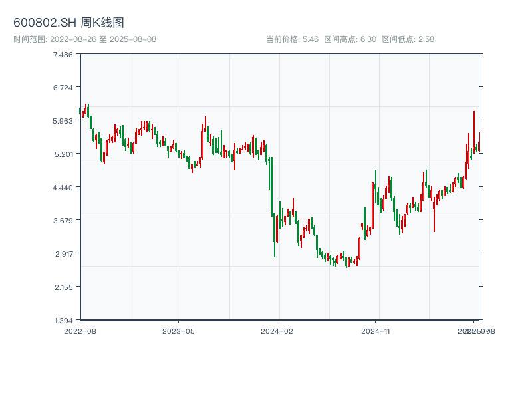
Task: Click the 2024-11 x-axis date label
Action: pyautogui.click(x=376, y=331)
